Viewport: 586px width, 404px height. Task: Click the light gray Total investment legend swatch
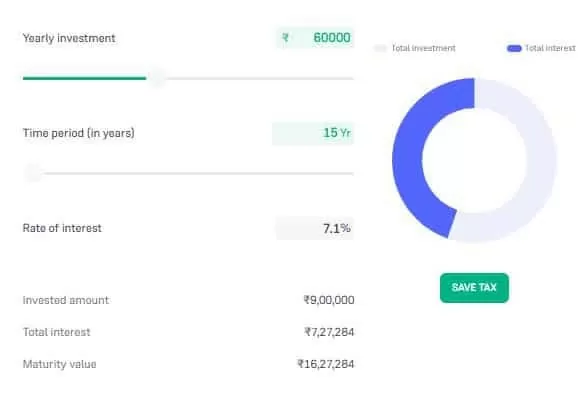click(380, 48)
